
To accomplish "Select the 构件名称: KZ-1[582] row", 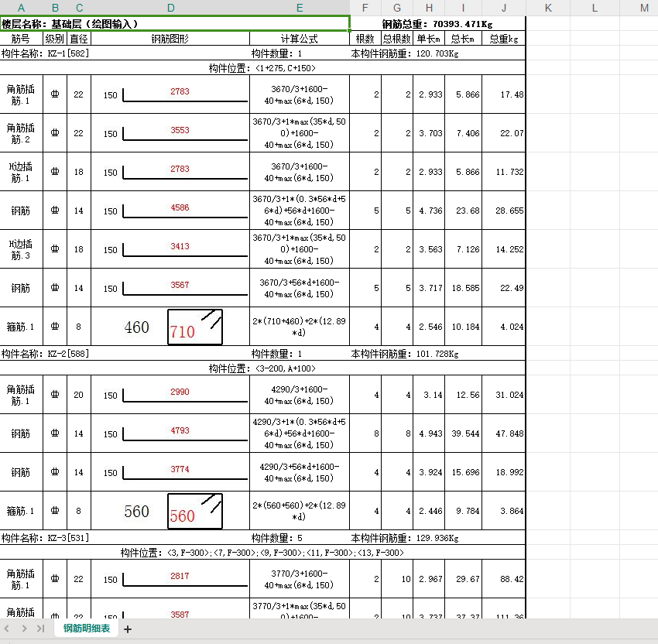I will click(x=262, y=53).
